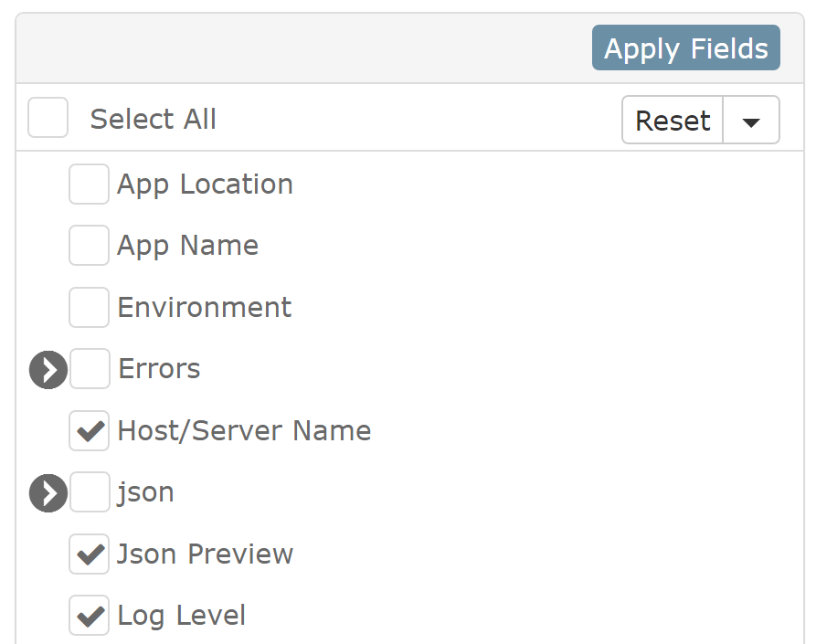Screen dimensions: 816x644
Task: Tick the Select All checkbox
Action: pyautogui.click(x=48, y=118)
